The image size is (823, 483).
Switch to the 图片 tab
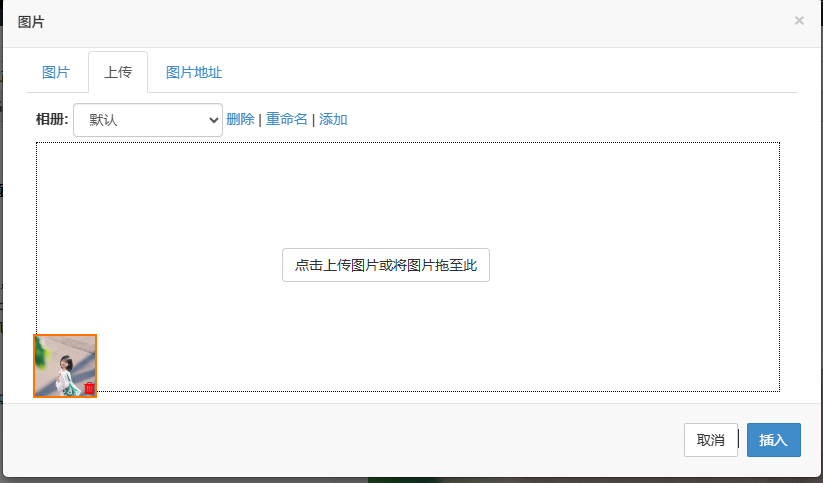tap(56, 72)
